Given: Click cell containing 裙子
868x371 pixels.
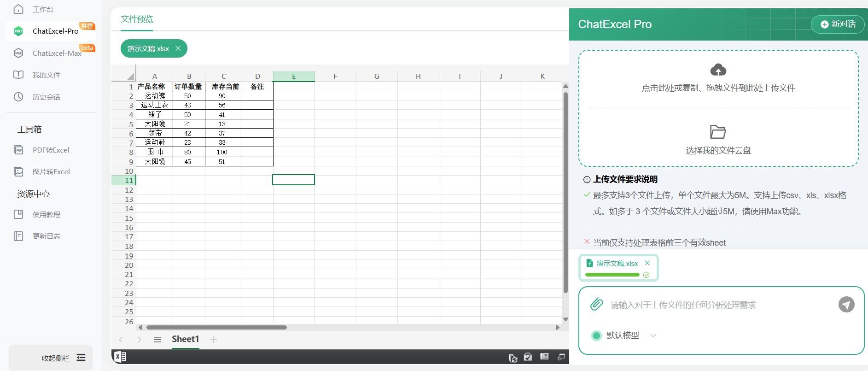Looking at the screenshot, I should coord(155,114).
